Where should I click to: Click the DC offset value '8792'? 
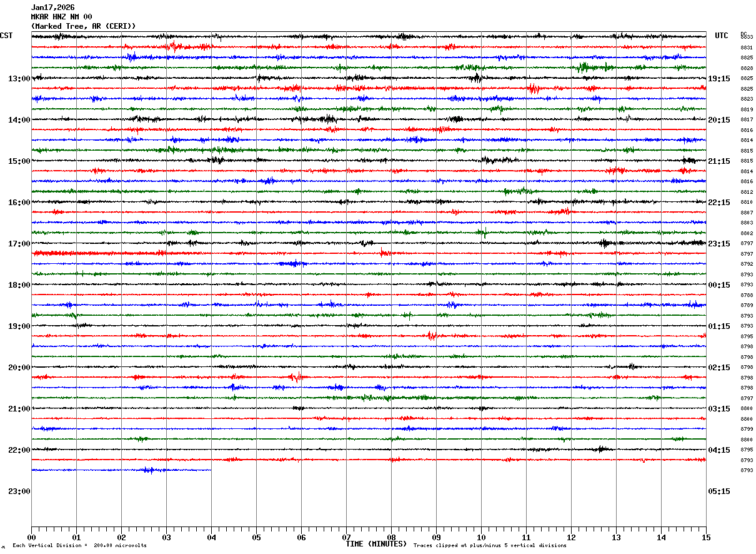(747, 264)
